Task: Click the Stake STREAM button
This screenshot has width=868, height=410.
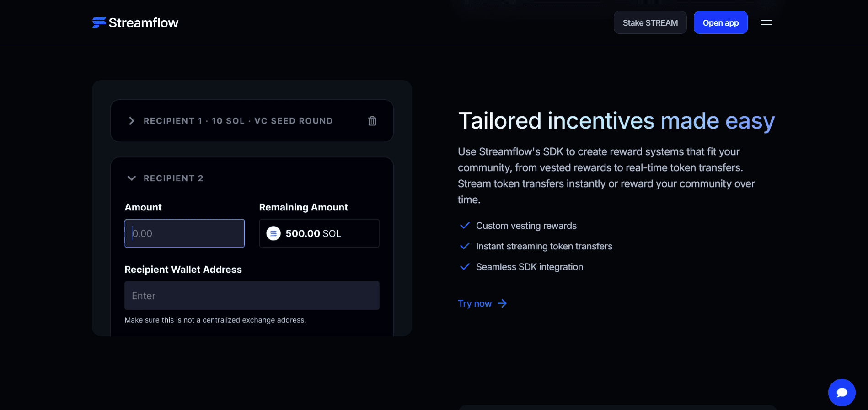Action: click(x=650, y=22)
